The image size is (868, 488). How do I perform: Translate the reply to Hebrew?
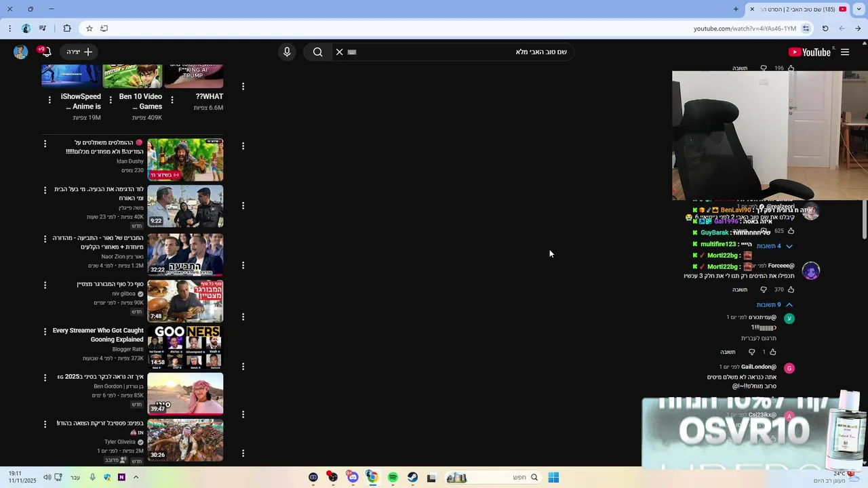(759, 338)
